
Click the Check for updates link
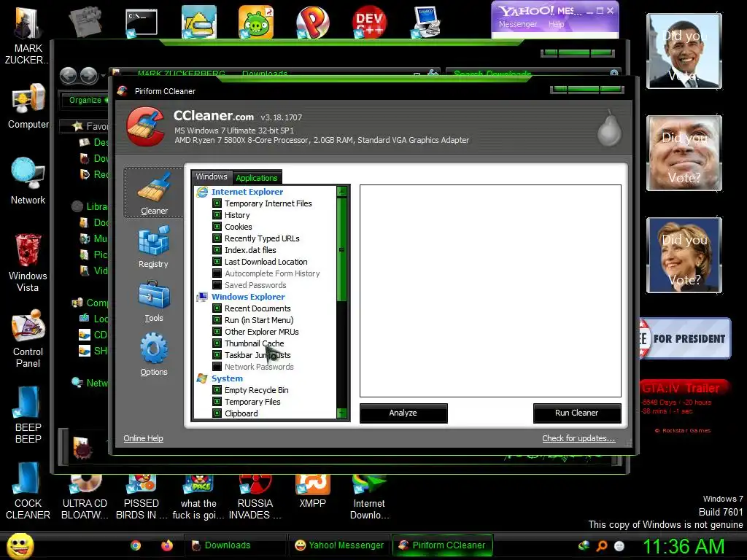(578, 438)
